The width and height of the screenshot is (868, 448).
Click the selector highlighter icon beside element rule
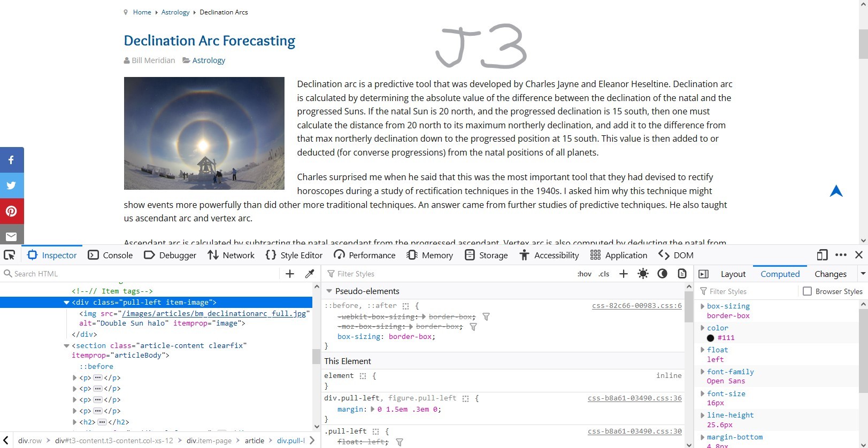(x=363, y=376)
